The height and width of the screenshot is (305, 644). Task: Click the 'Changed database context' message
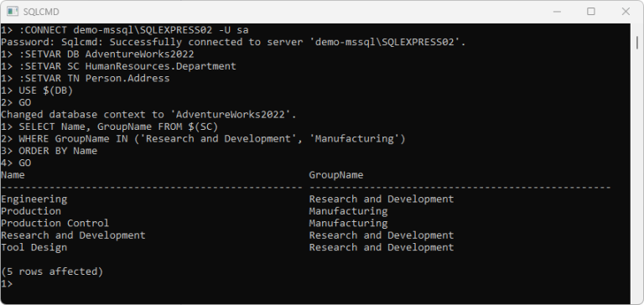148,115
